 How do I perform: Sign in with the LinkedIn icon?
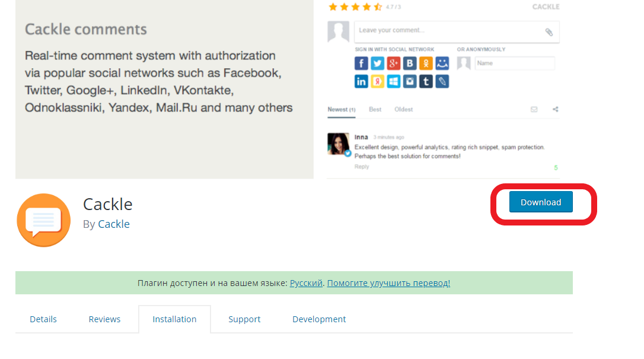pyautogui.click(x=361, y=81)
